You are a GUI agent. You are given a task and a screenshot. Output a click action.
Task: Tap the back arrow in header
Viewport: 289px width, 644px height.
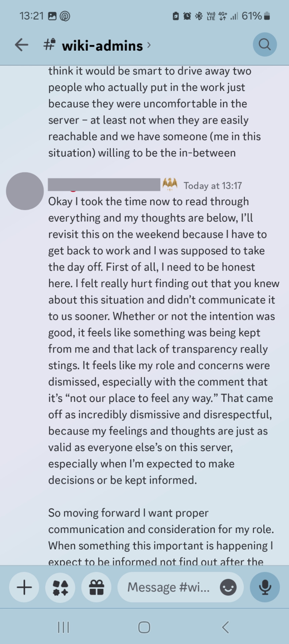(21, 45)
